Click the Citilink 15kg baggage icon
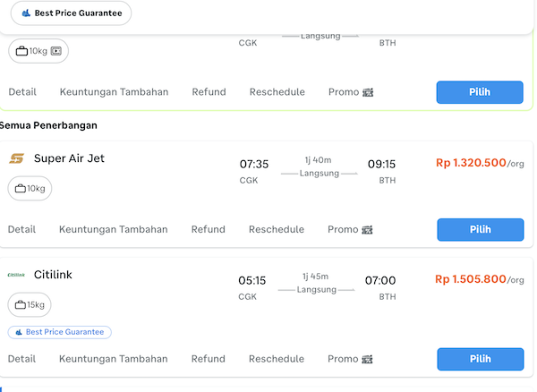 click(x=21, y=305)
